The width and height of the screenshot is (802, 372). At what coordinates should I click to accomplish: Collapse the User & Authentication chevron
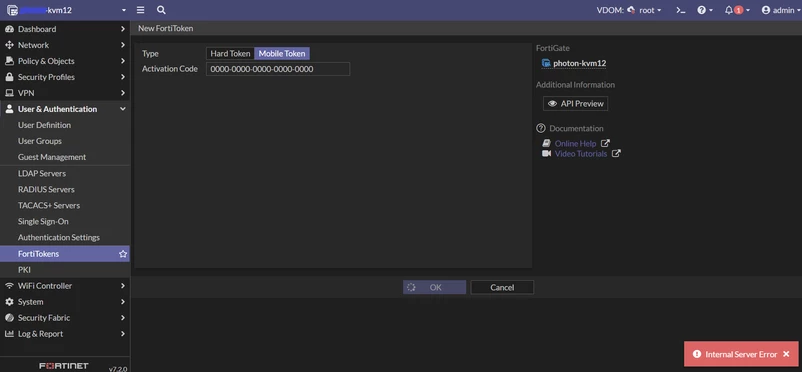pos(123,109)
